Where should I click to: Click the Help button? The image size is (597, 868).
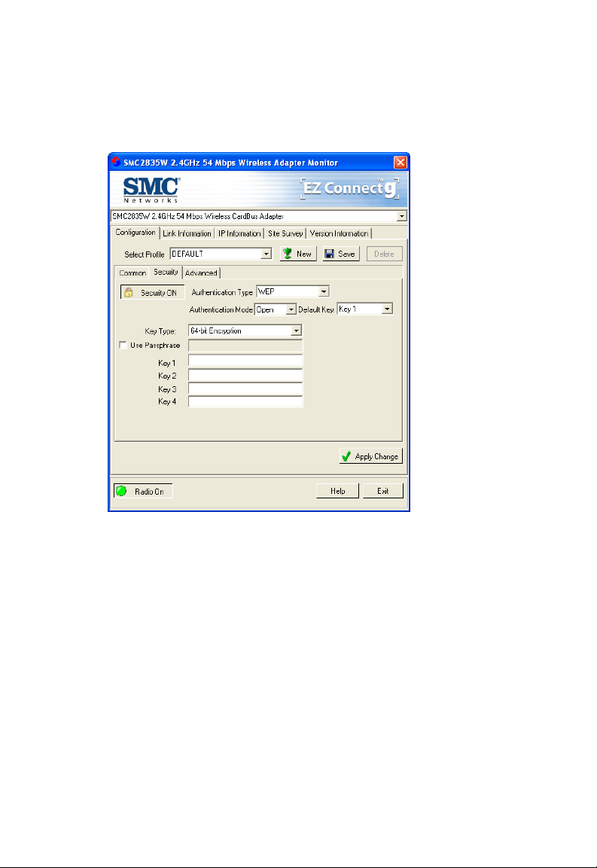tap(337, 491)
